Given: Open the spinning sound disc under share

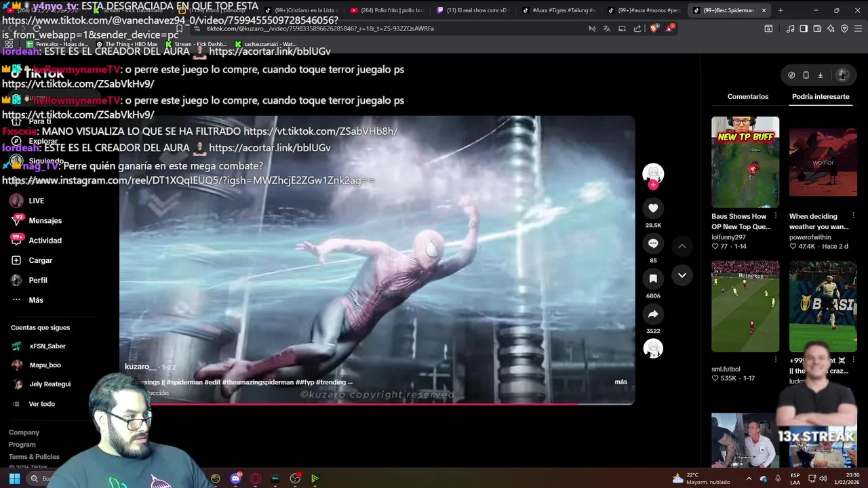Looking at the screenshot, I should pos(653,348).
